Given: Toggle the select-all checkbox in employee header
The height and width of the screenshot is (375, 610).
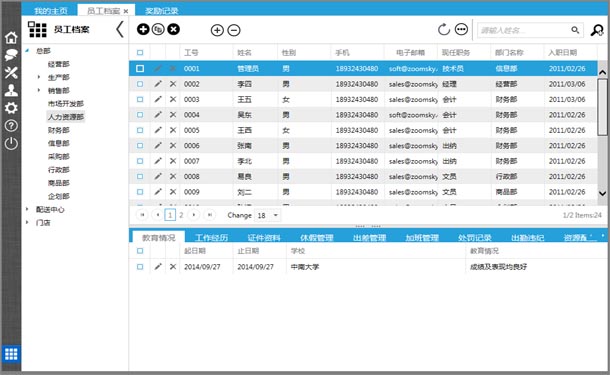Looking at the screenshot, I should [x=140, y=53].
